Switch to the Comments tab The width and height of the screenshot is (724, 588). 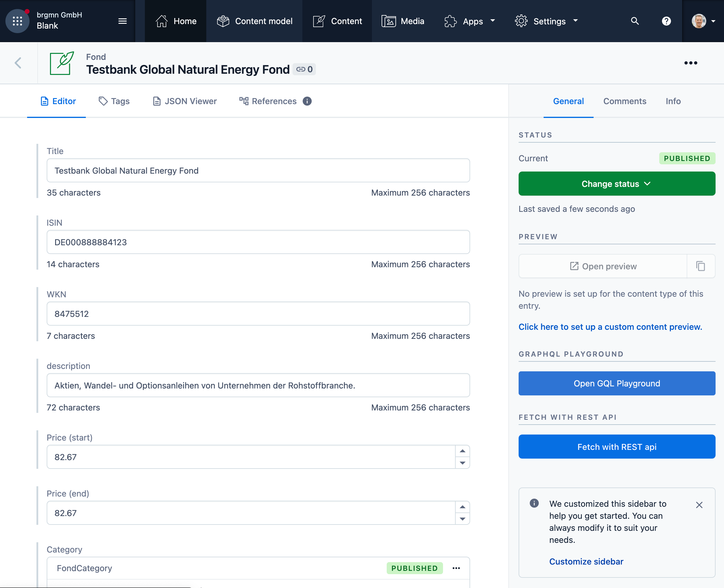[x=625, y=101]
